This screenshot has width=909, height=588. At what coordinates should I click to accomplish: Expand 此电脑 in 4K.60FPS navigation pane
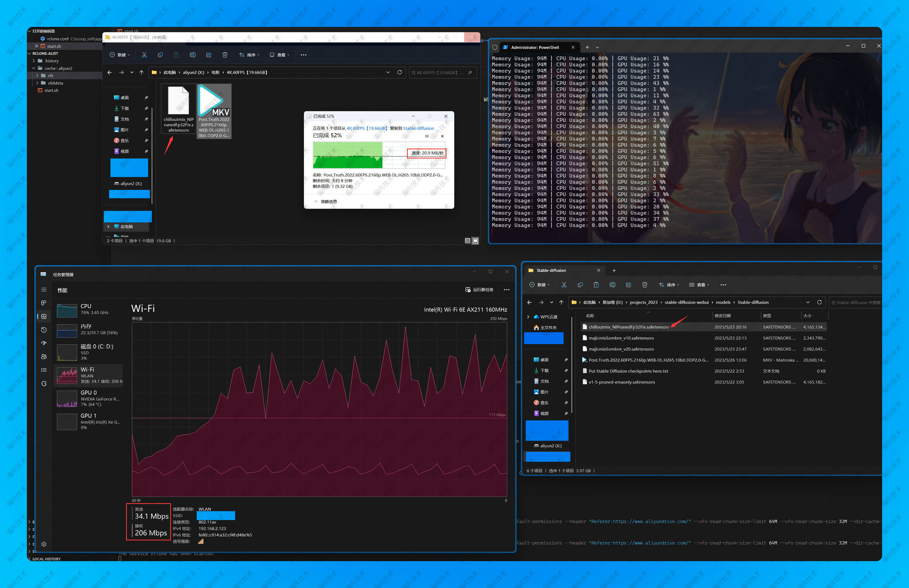[x=109, y=226]
